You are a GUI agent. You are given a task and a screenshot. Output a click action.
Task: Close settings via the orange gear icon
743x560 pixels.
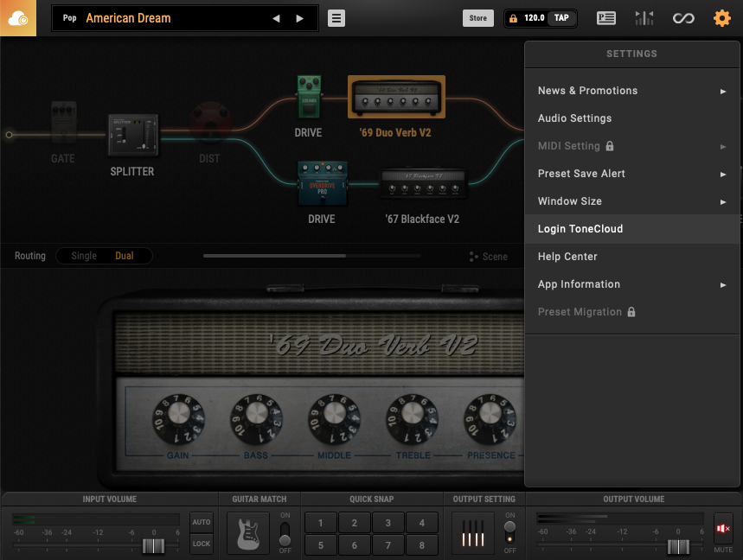pyautogui.click(x=721, y=18)
